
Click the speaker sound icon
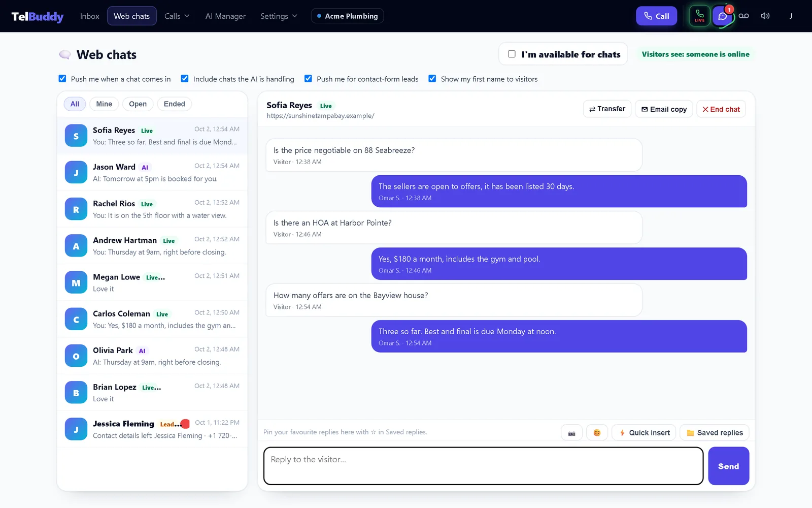[x=765, y=16]
